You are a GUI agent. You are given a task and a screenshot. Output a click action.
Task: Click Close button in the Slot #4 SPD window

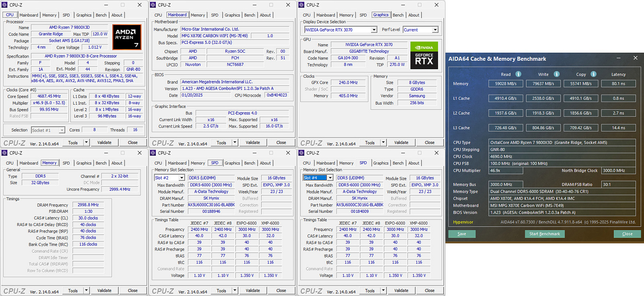pos(429,290)
